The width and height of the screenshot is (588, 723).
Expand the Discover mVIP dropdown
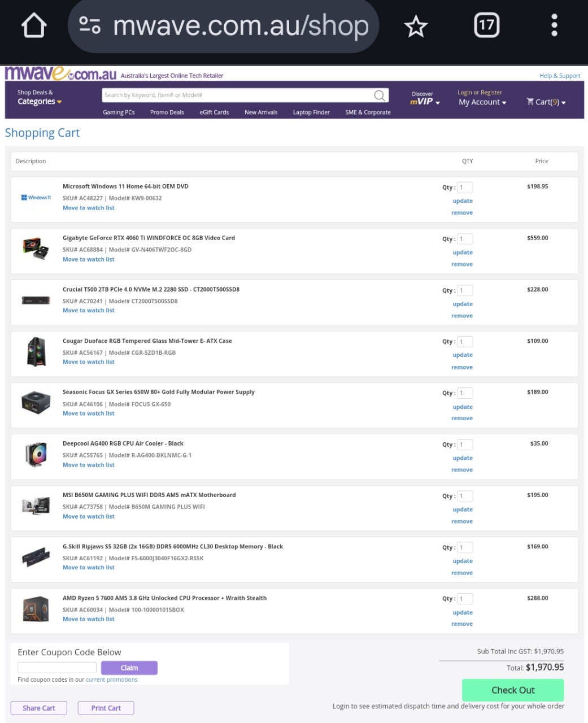tap(425, 98)
